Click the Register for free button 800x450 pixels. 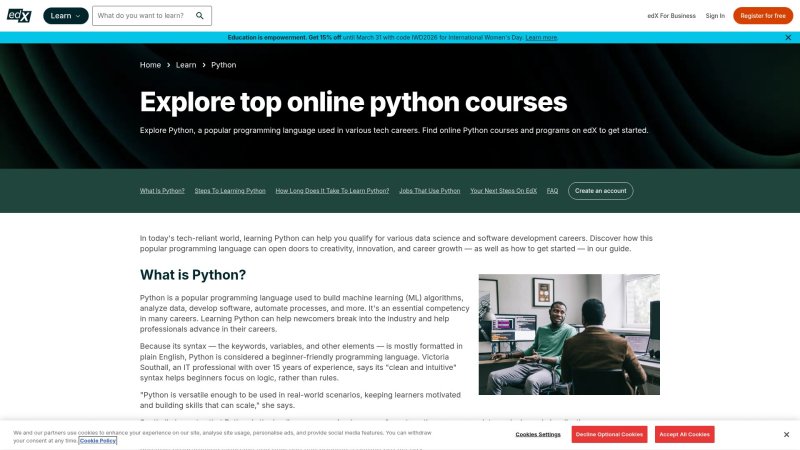click(x=763, y=16)
